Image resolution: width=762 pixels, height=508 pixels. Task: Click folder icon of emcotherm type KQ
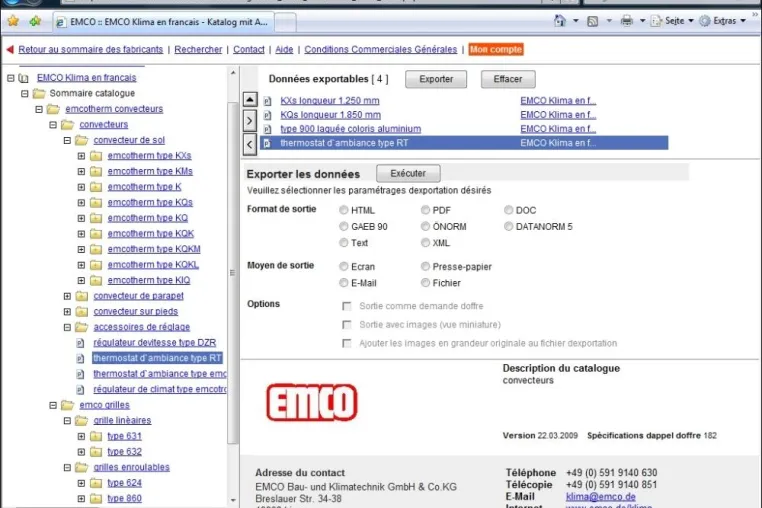click(x=96, y=218)
